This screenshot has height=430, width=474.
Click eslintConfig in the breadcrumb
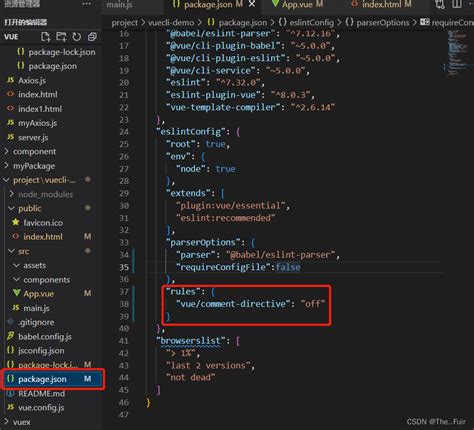tap(311, 23)
